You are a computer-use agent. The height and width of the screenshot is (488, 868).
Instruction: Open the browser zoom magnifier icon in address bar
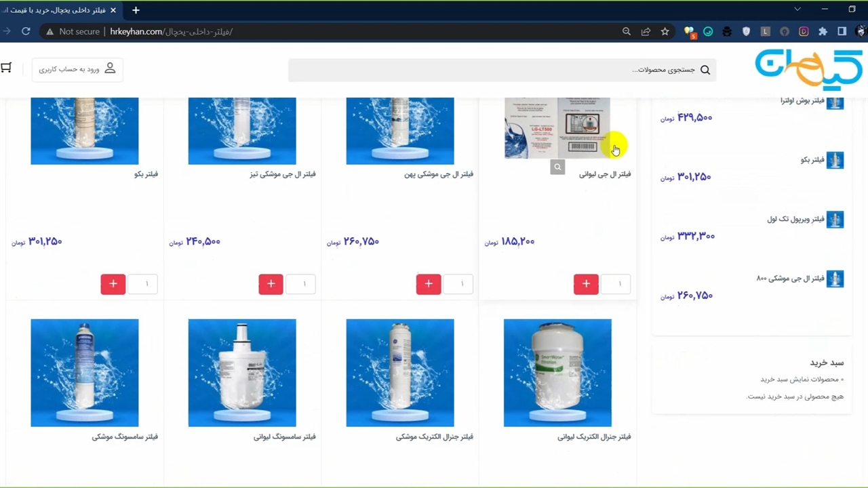click(x=627, y=31)
